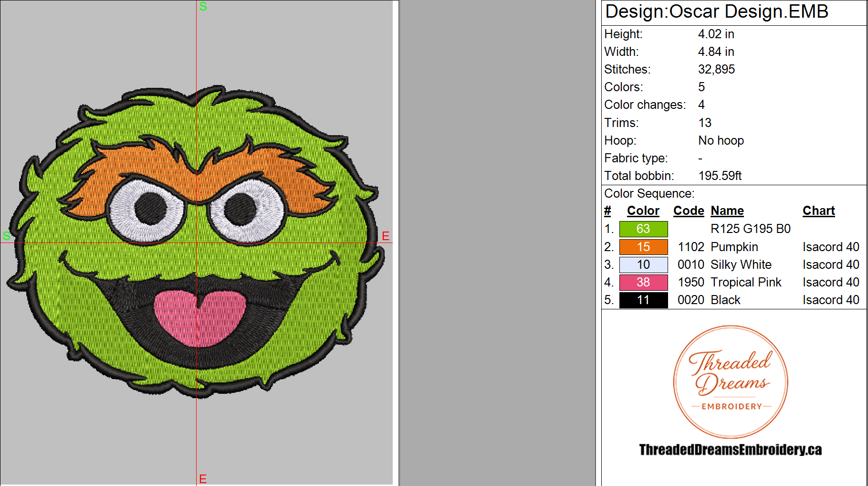
Task: Click the Trims value '13'
Action: [705, 123]
